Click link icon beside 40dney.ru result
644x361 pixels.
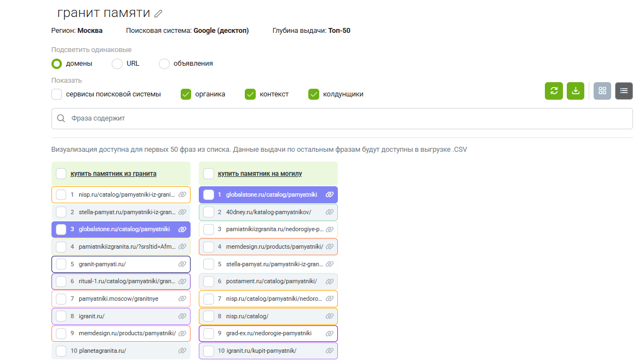point(330,212)
